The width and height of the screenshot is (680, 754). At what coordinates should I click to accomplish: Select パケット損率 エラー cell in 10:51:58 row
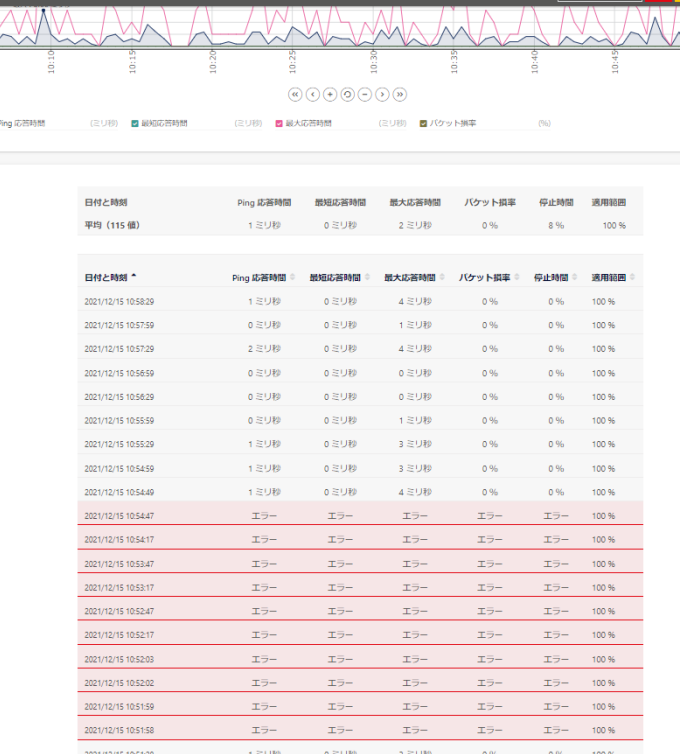click(490, 730)
